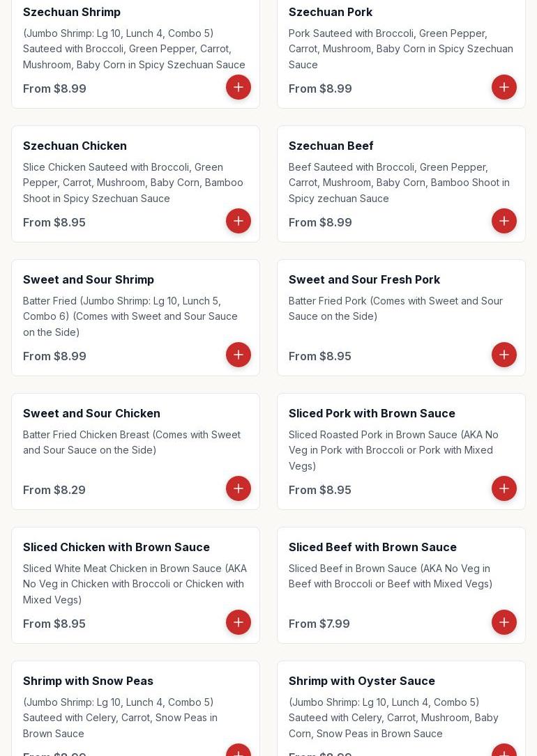Screen dimensions: 537x756
Task: Add Szechuan Shrimp with plus button
Action: [239, 87]
